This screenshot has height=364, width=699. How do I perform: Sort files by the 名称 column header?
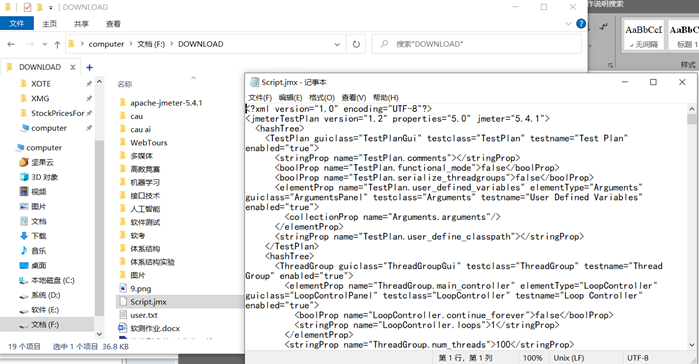click(125, 84)
